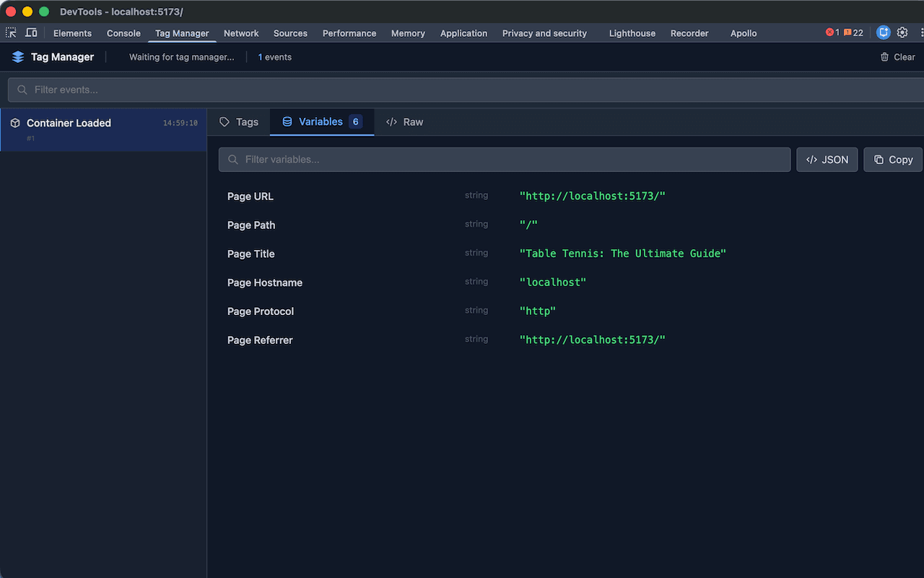Click the Page Protocol variable name
924x578 pixels.
261,311
